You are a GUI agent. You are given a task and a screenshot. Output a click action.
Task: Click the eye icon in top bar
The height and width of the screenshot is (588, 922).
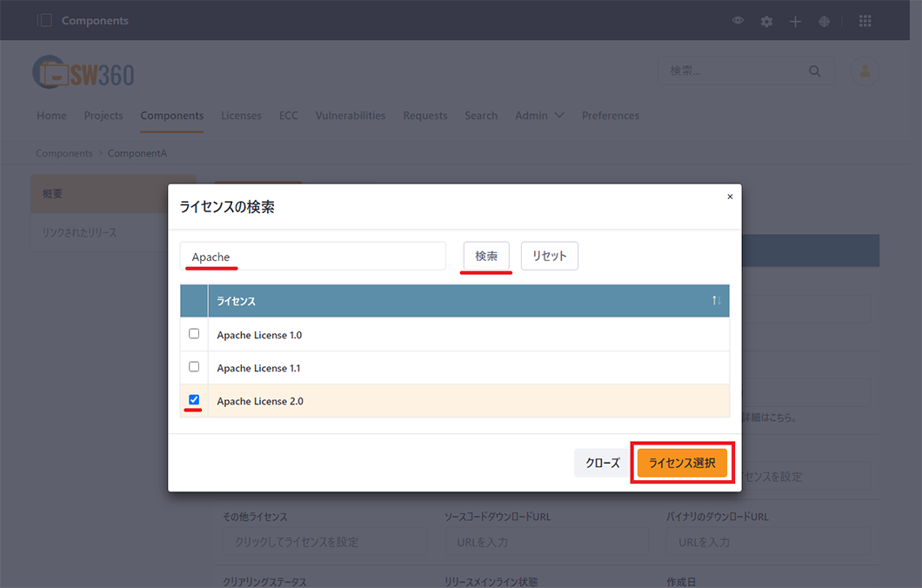point(738,21)
